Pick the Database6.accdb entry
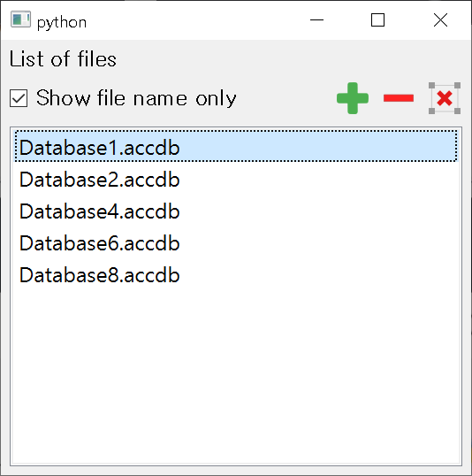 [x=236, y=242]
